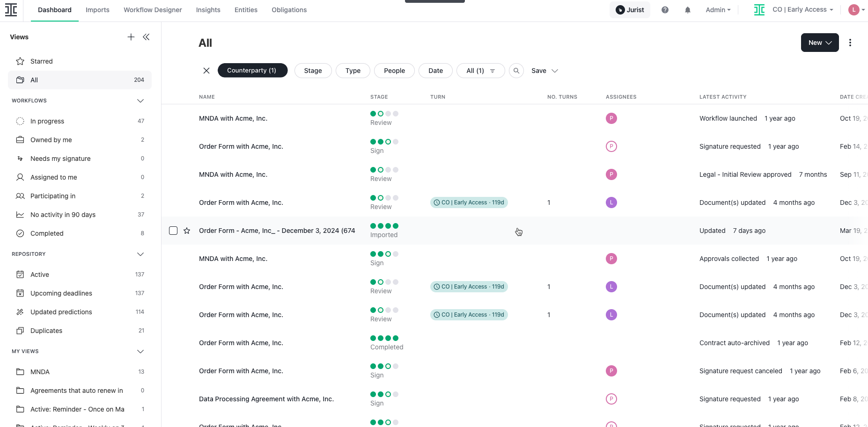Switch to the Imports tab

[97, 10]
